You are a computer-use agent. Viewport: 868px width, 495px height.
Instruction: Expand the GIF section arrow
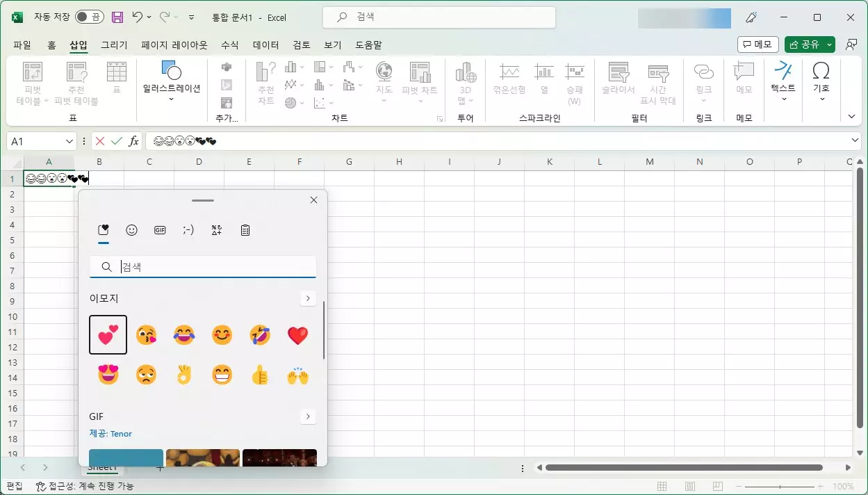click(x=308, y=416)
